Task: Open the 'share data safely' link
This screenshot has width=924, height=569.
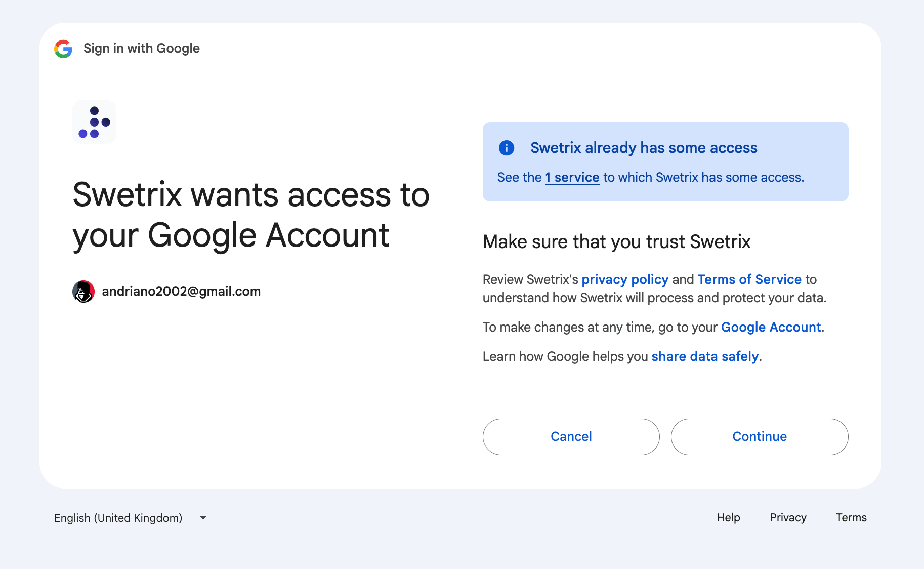Action: pyautogui.click(x=705, y=356)
